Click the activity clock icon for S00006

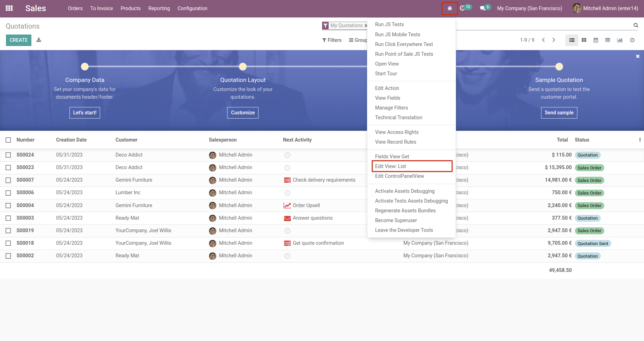click(x=287, y=193)
